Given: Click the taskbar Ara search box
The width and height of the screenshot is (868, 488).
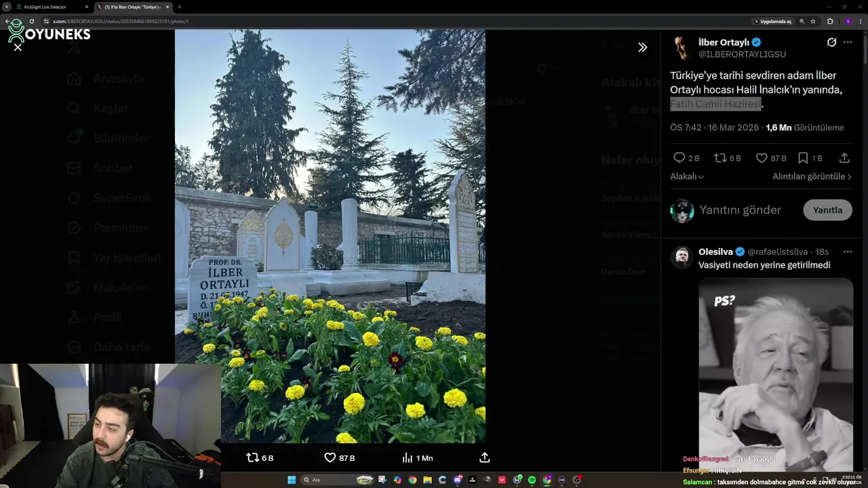Looking at the screenshot, I should click(338, 480).
